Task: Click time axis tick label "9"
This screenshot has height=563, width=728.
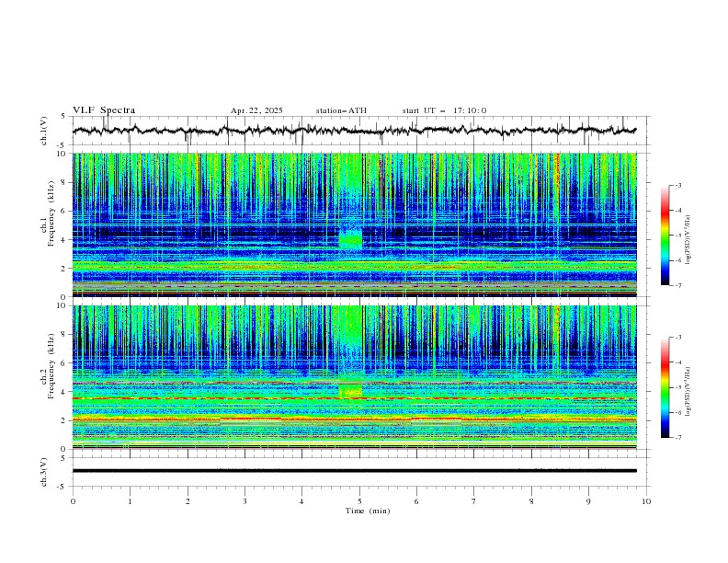Action: click(x=588, y=501)
